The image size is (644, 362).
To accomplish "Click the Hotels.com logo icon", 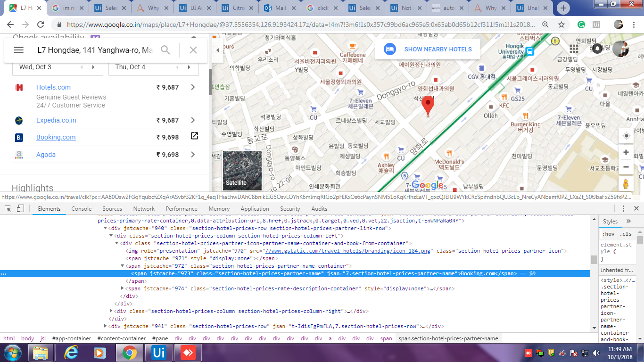I will pyautogui.click(x=19, y=87).
